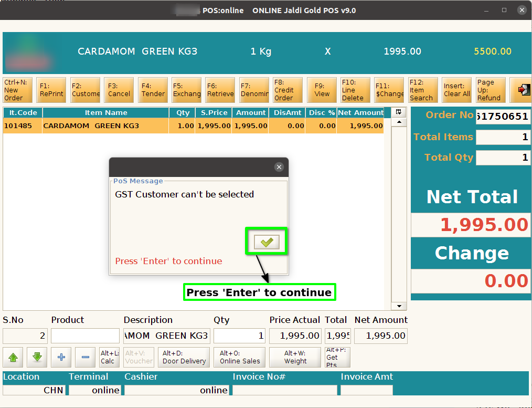Screen dimensions: 532x408
Task: Open F12 Item Search
Action: point(423,90)
